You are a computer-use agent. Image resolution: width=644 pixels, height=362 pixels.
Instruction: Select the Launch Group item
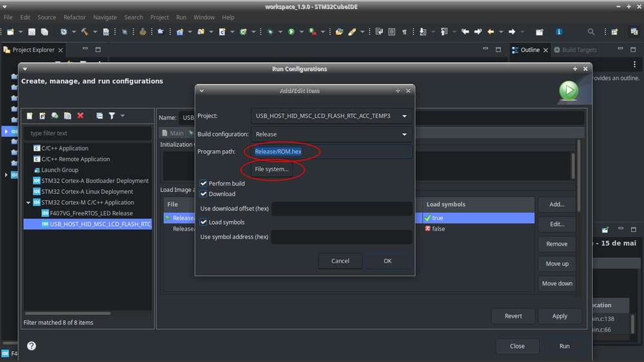coord(55,170)
